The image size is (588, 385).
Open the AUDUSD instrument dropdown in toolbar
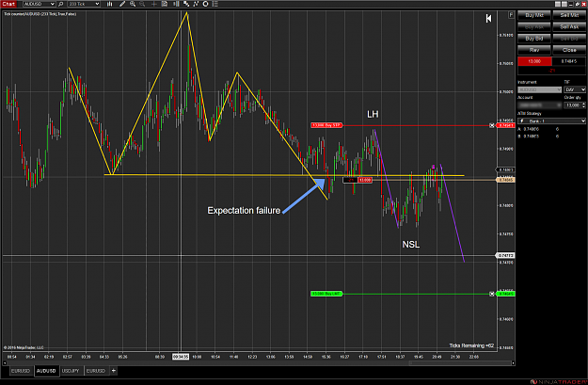(x=39, y=4)
